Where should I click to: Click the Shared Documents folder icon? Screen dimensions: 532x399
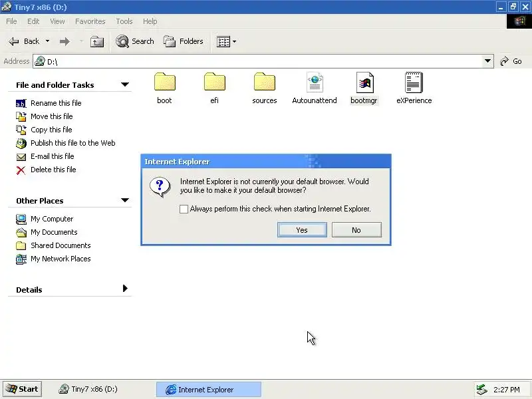tap(21, 245)
